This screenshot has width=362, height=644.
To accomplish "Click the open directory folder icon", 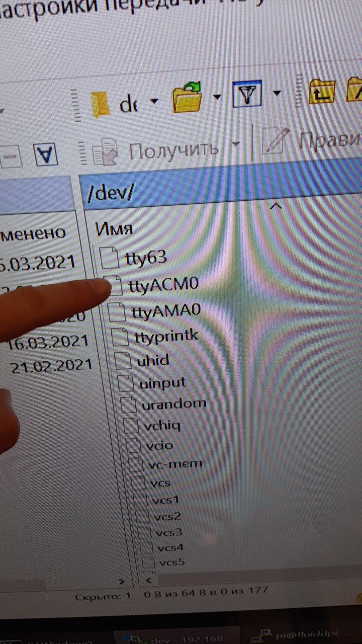I will coord(187,97).
